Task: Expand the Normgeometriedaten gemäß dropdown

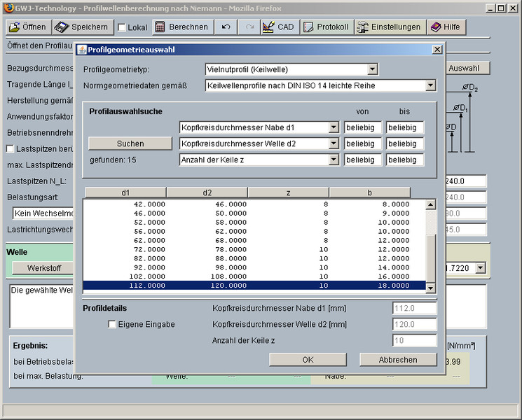Action: 430,85
